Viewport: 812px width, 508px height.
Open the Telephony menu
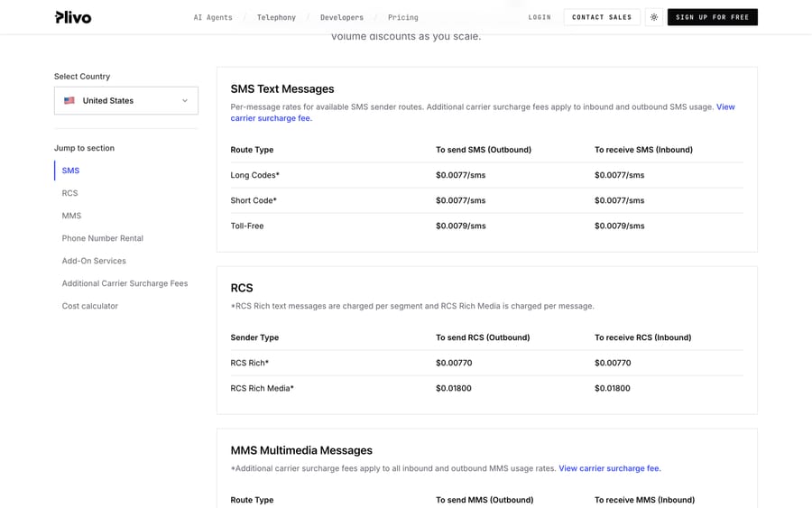[x=276, y=17]
